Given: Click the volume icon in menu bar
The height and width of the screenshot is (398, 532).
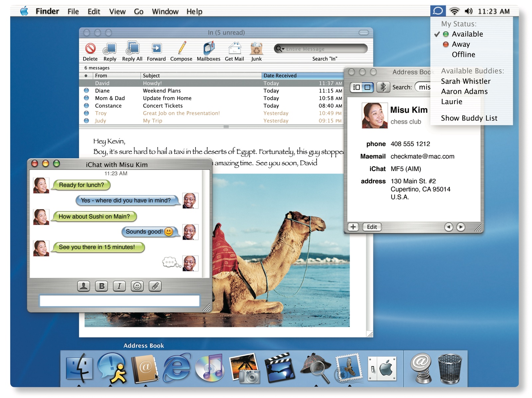Looking at the screenshot, I should click(x=468, y=11).
